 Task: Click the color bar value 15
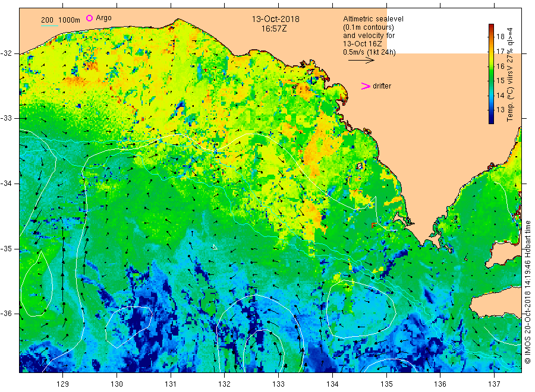[x=500, y=81]
